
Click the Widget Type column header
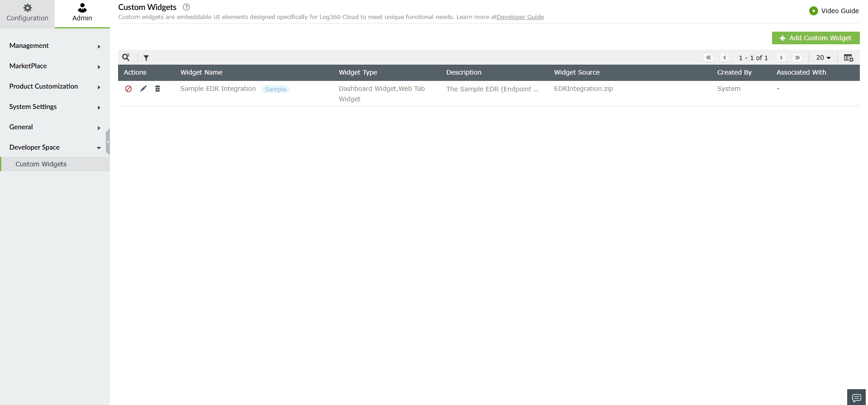click(x=358, y=72)
